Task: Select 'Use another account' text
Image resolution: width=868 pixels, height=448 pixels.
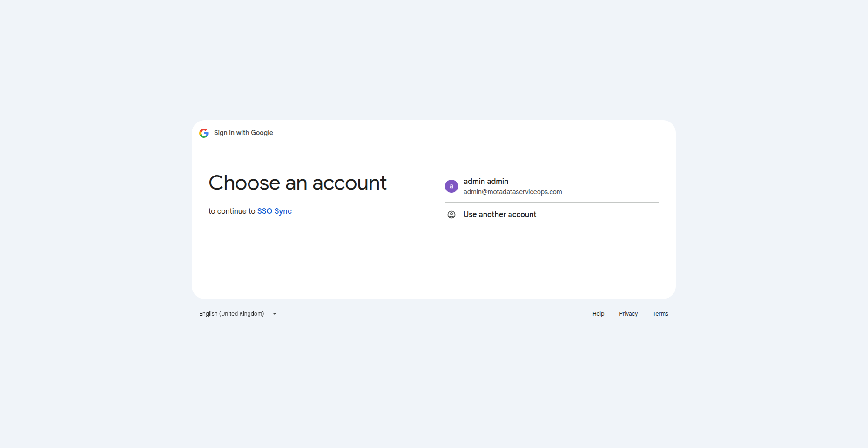Action: [x=499, y=214]
